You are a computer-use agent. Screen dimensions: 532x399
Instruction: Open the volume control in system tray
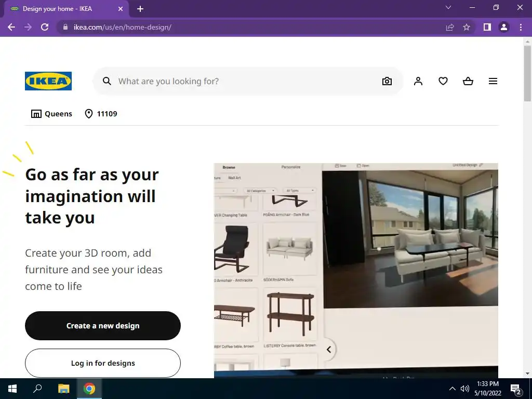[465, 389]
